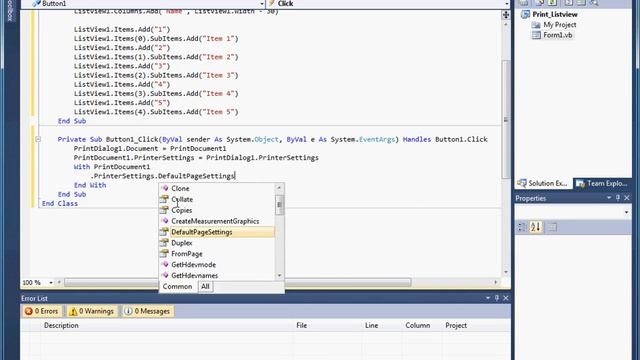Switch Properties to Alphabetical sort

point(536,227)
